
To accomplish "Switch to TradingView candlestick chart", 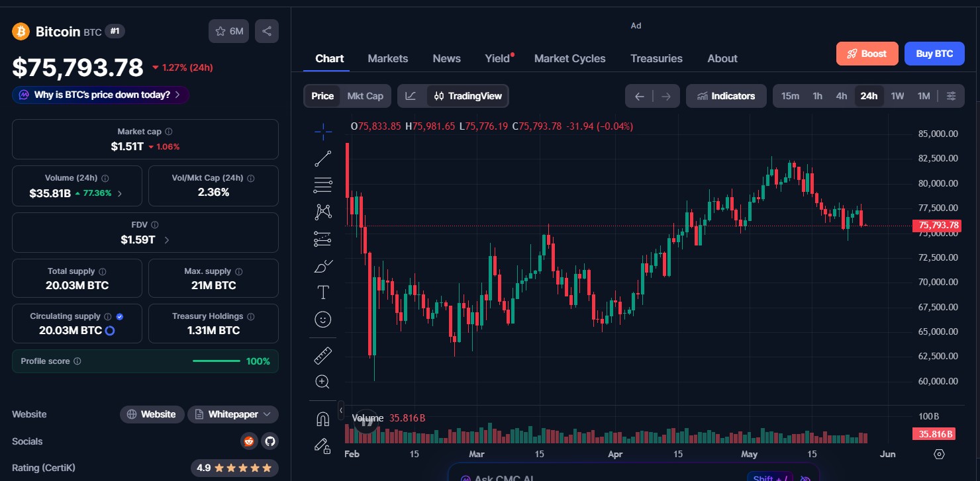I will 467,96.
